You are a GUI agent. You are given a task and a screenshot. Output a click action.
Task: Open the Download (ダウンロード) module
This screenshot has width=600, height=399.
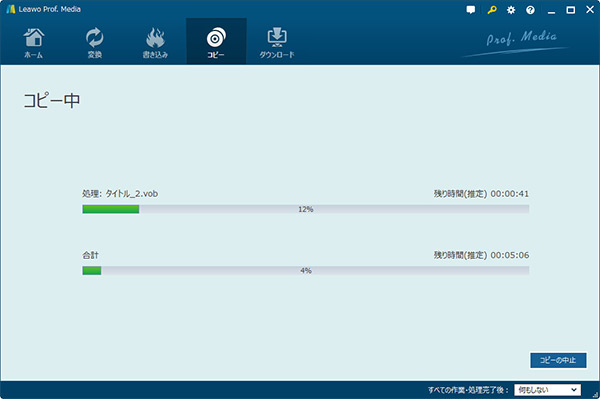277,43
